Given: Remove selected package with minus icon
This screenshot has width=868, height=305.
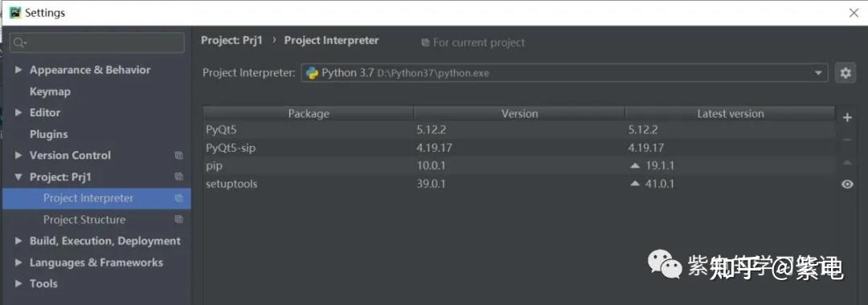Looking at the screenshot, I should tap(847, 140).
